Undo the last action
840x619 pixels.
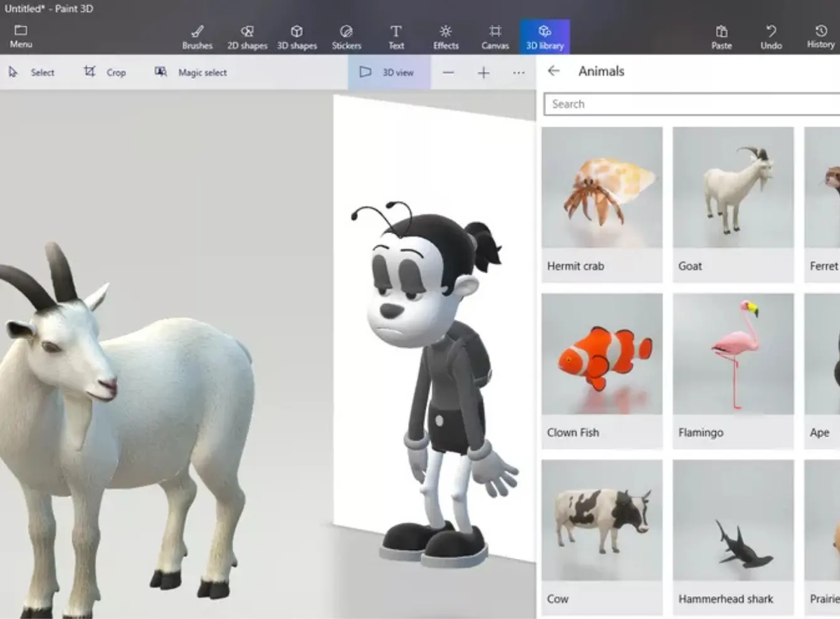pyautogui.click(x=770, y=37)
